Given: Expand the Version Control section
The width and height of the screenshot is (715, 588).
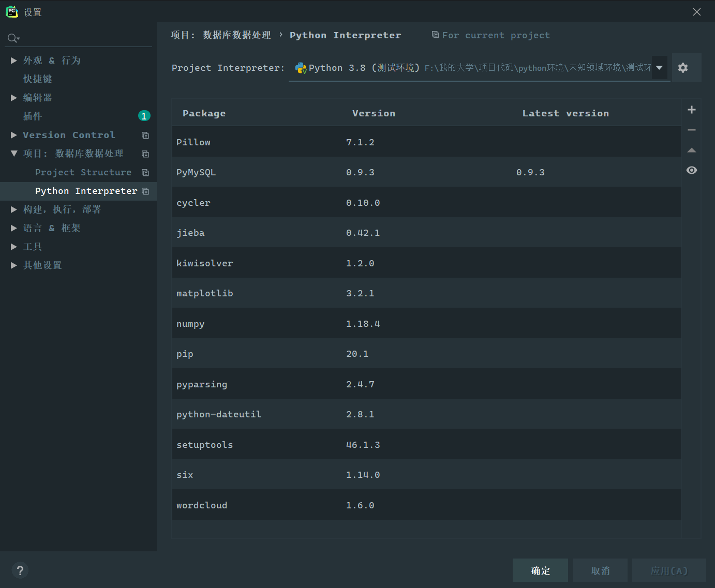Looking at the screenshot, I should point(14,135).
